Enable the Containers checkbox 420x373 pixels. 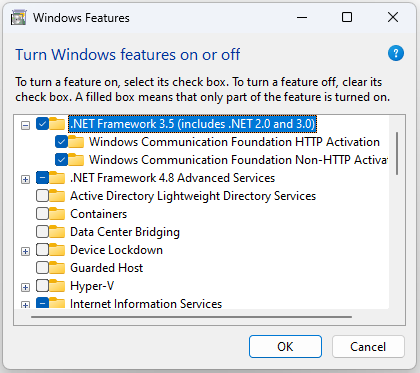tap(42, 214)
